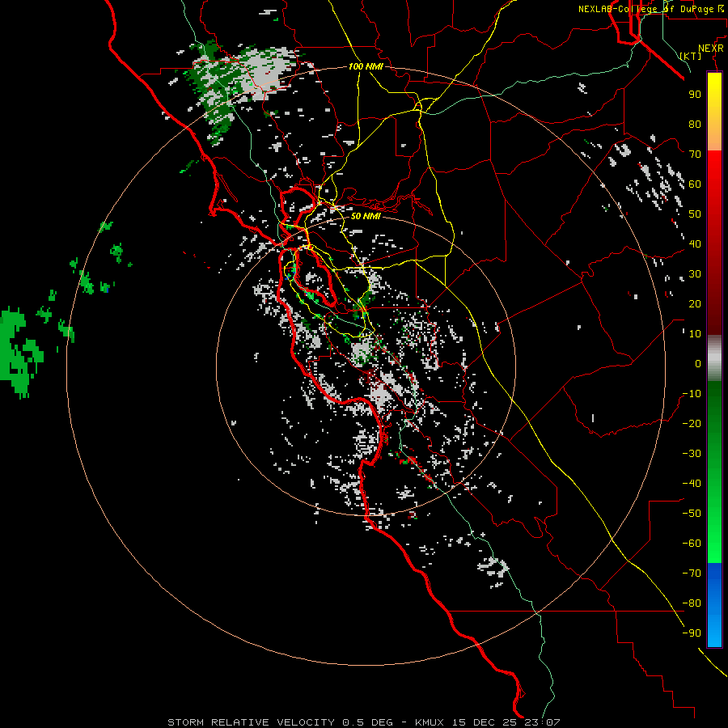Screen dimensions: 728x728
Task: Click the positive '80' label on the velocity scale
Action: (695, 124)
